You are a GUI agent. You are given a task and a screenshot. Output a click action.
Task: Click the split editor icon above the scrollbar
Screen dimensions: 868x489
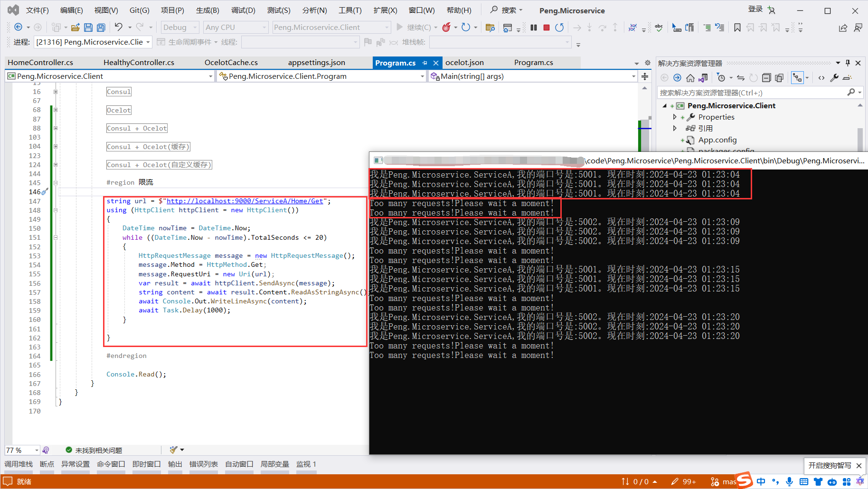tap(645, 76)
